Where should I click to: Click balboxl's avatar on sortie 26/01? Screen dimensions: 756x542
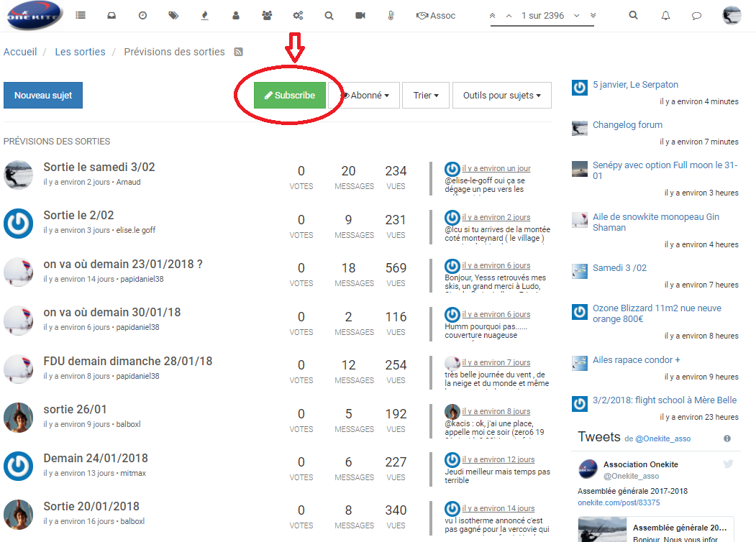point(18,417)
